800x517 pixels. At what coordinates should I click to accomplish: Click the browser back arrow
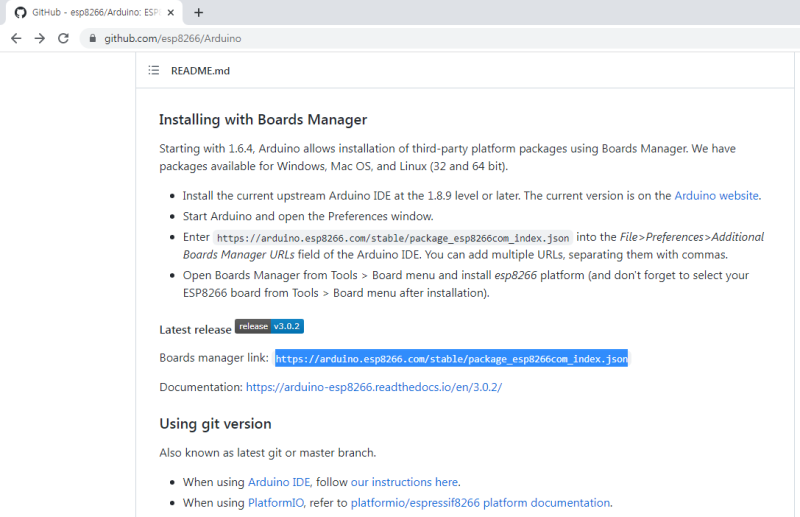click(16, 38)
